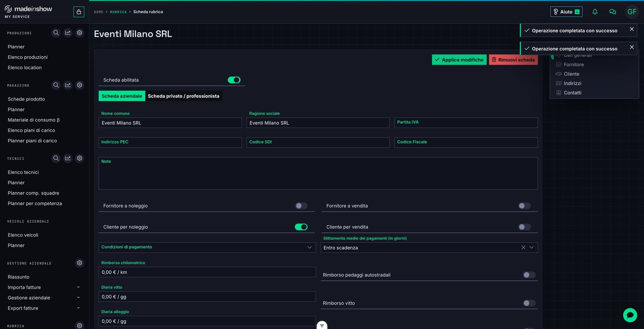Jump to the Contatti section
Viewport: 644px width, 329px height.
pyautogui.click(x=572, y=93)
